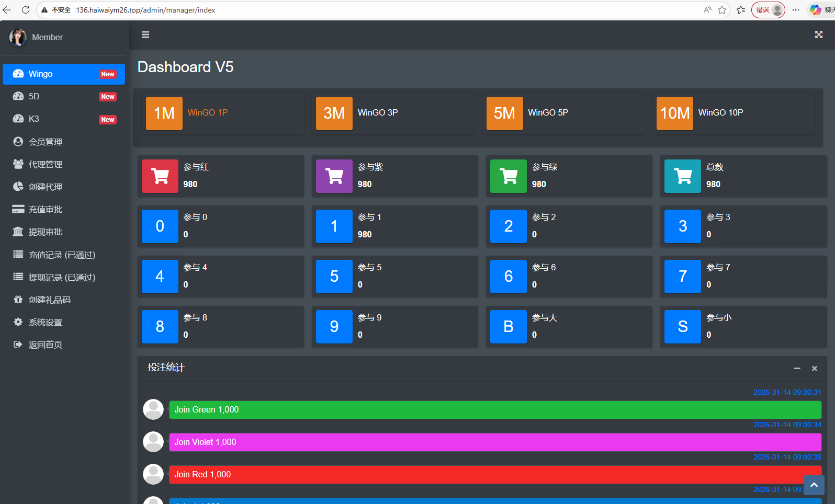This screenshot has width=835, height=504.
Task: Open 会员管理 in the sidebar
Action: (46, 142)
